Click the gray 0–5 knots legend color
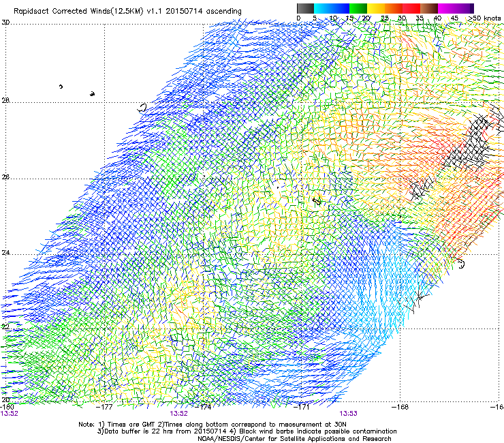The width and height of the screenshot is (504, 443). [306, 8]
